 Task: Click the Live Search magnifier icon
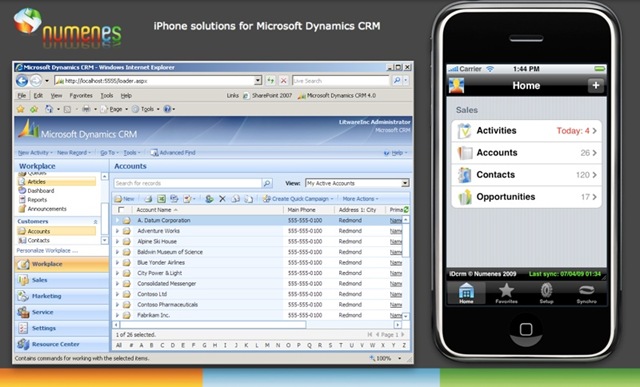[397, 81]
